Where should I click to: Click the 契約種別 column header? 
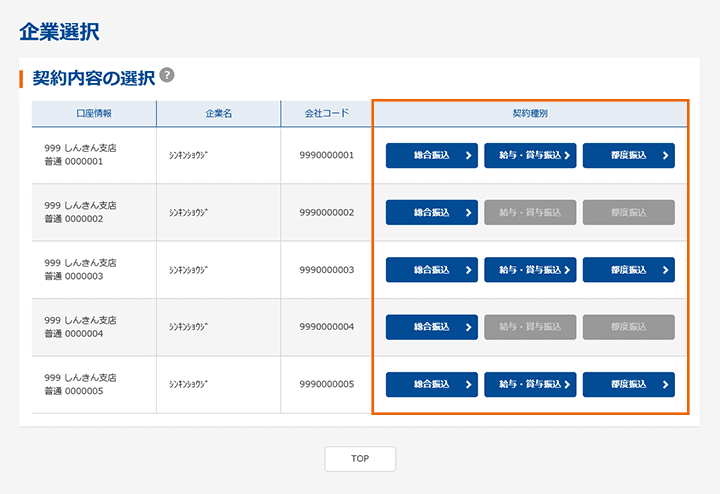(529, 114)
